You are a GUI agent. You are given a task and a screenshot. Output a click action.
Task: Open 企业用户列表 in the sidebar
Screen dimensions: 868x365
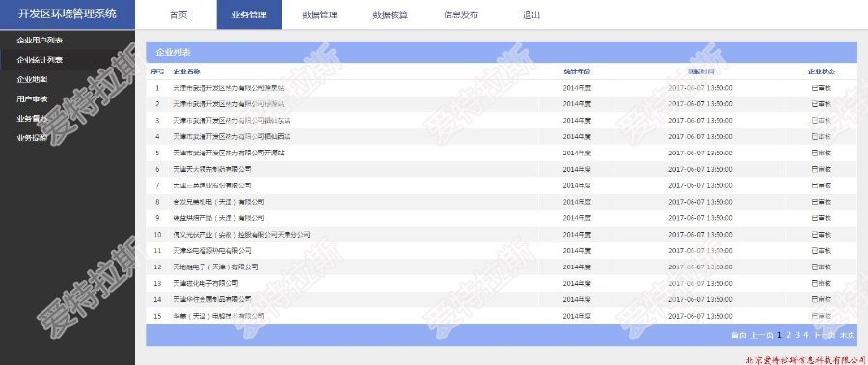40,41
